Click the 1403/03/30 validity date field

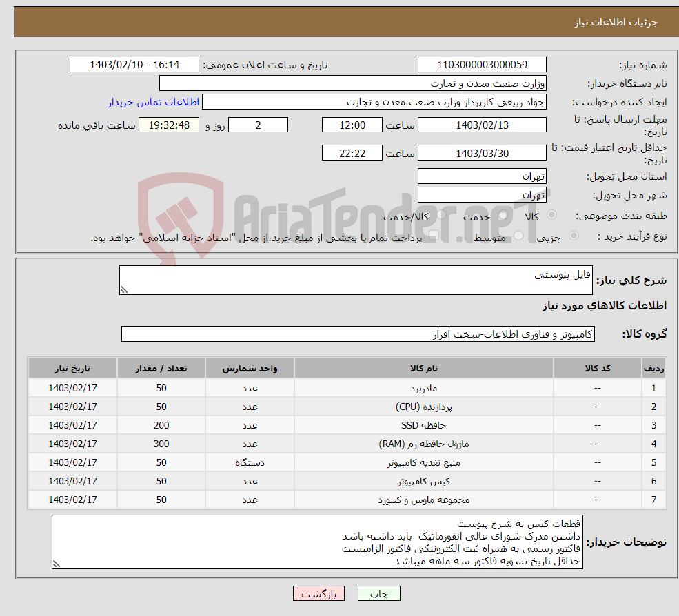click(482, 153)
